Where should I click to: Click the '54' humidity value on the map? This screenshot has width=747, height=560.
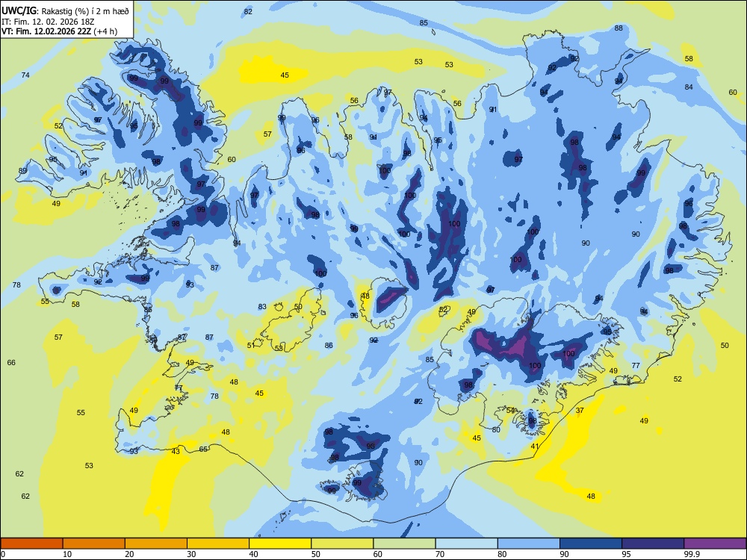pyautogui.click(x=510, y=411)
